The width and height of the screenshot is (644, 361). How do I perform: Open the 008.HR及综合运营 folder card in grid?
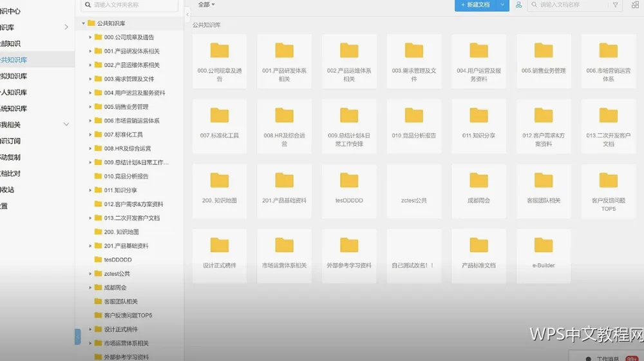[x=284, y=126]
